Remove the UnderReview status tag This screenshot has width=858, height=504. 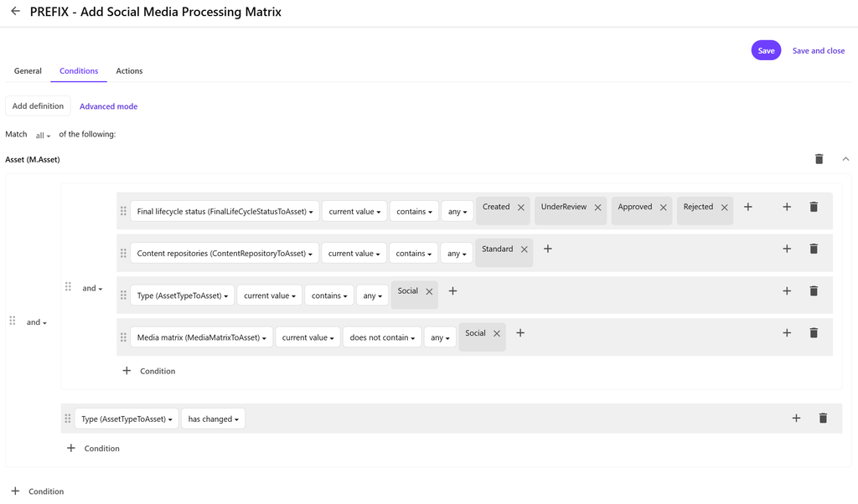pyautogui.click(x=597, y=208)
